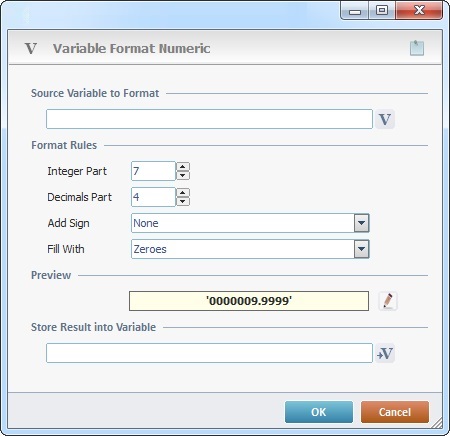Dismiss dialog with Cancel button
This screenshot has width=450, height=436.
395,412
